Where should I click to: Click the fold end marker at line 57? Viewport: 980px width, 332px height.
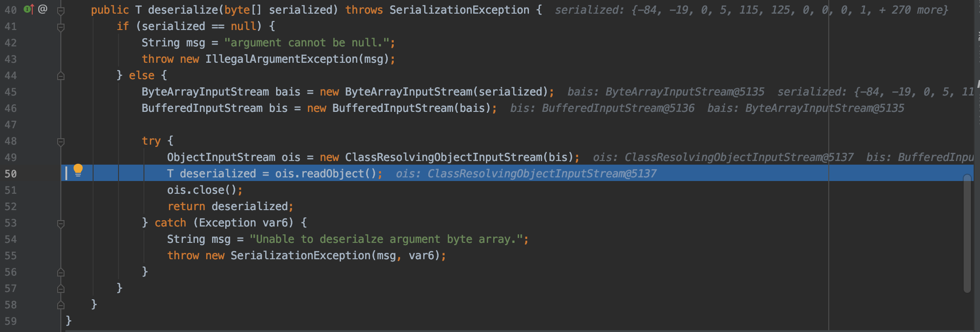tap(61, 289)
